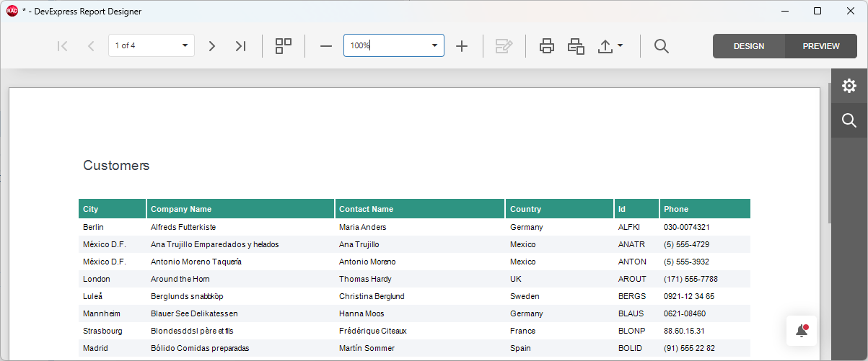This screenshot has height=361, width=868.
Task: Jump to the last page
Action: [240, 46]
